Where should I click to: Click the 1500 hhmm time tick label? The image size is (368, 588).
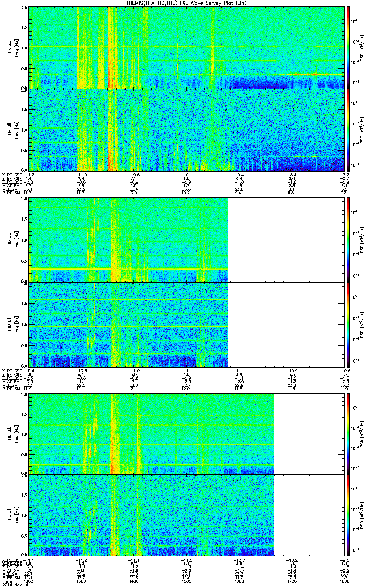point(186,581)
